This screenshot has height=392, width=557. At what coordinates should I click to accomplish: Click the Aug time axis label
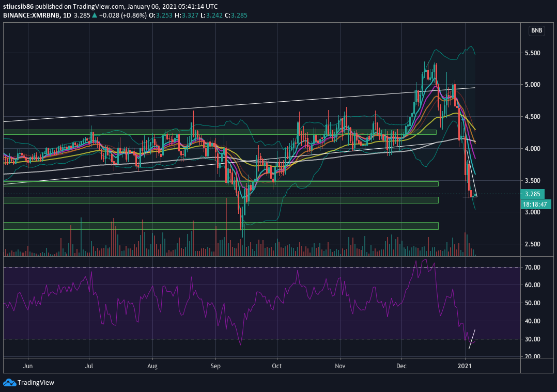pyautogui.click(x=152, y=366)
